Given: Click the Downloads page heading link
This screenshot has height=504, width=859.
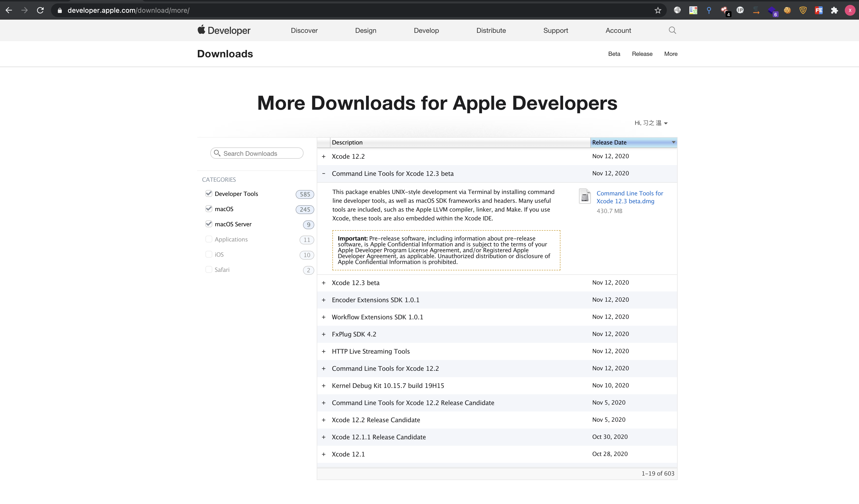Looking at the screenshot, I should [x=225, y=54].
